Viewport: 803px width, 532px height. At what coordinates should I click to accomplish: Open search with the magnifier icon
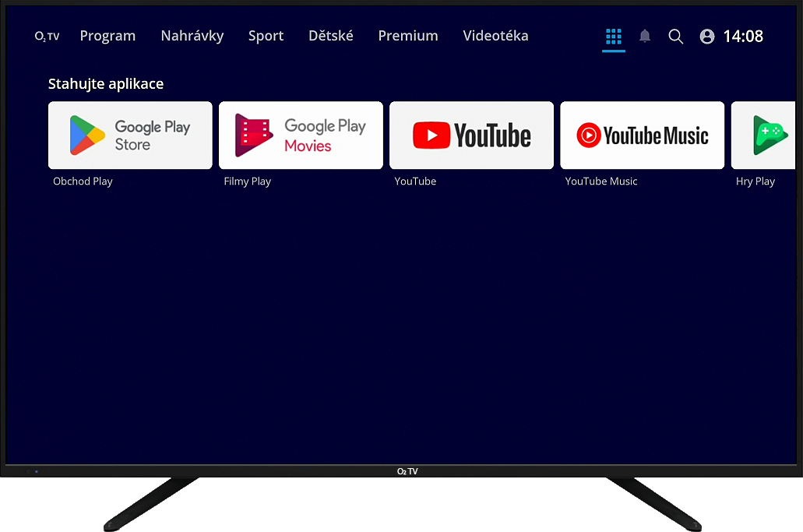tap(674, 36)
